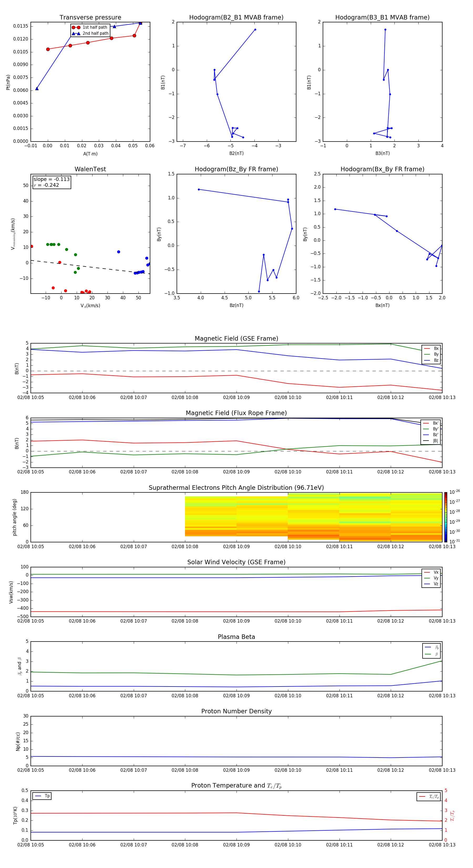Click the |B| legend entry
The width and height of the screenshot is (473, 868).
pyautogui.click(x=431, y=441)
